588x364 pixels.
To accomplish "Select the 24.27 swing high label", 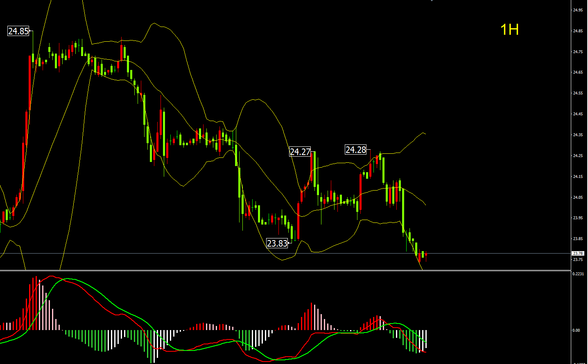I will (300, 152).
